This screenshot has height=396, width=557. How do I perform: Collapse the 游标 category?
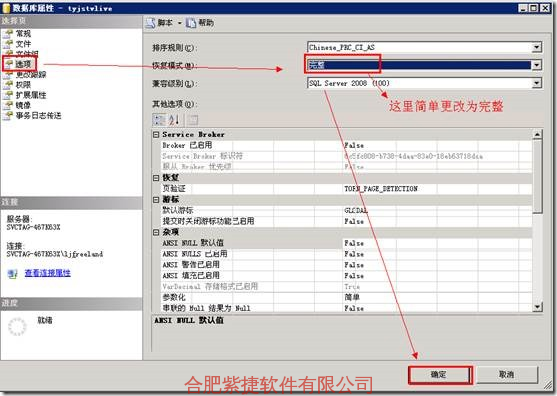coord(156,200)
